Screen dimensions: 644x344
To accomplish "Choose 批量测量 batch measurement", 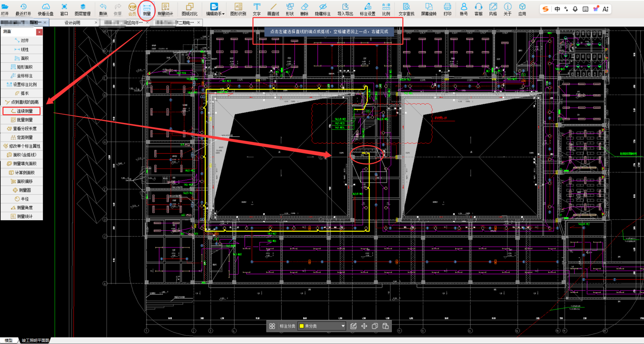I will (21, 120).
